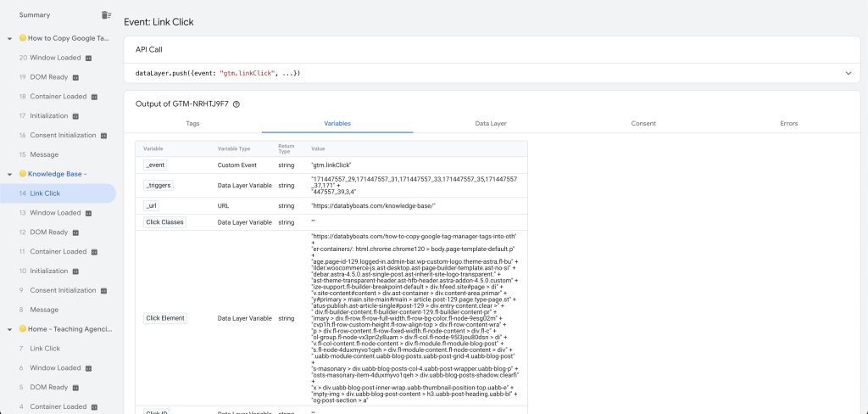Collapse the Home - Teaching Agenci... page group

coord(10,329)
